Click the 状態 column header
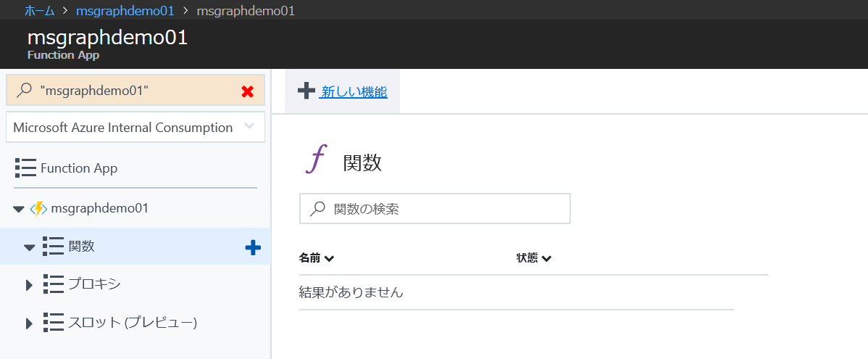The image size is (868, 359). pyautogui.click(x=527, y=258)
